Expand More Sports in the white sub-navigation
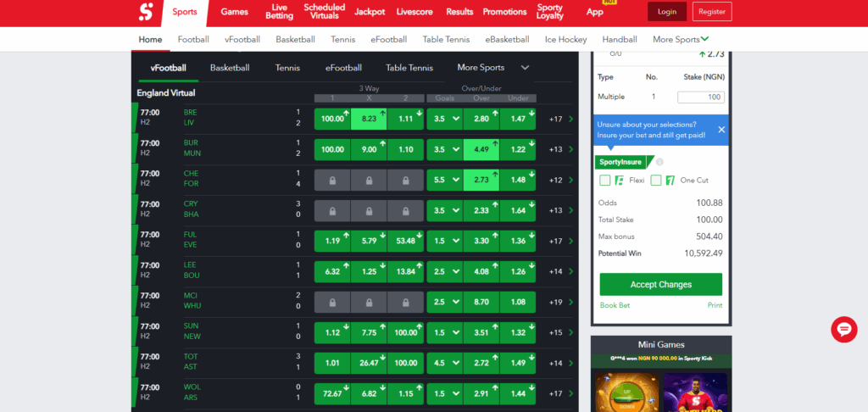This screenshot has height=412, width=868. (x=681, y=39)
